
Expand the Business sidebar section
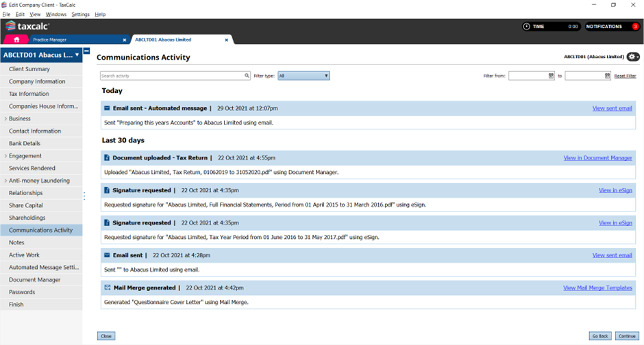click(5, 119)
